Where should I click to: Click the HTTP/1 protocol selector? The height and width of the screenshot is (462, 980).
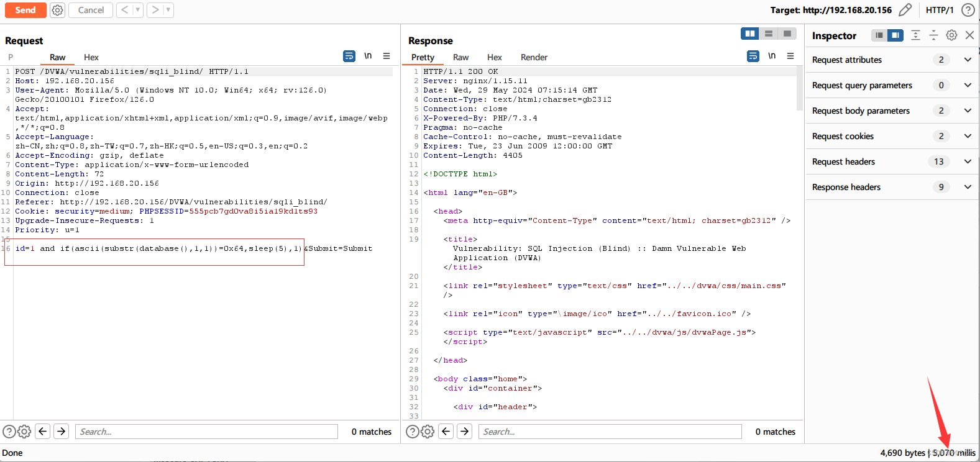939,10
